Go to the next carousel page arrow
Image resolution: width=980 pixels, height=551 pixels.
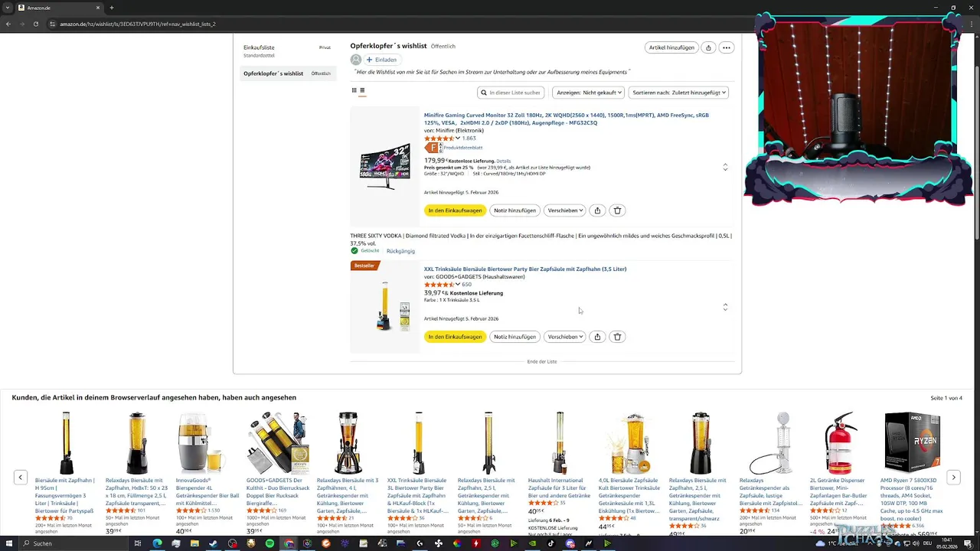click(x=953, y=478)
